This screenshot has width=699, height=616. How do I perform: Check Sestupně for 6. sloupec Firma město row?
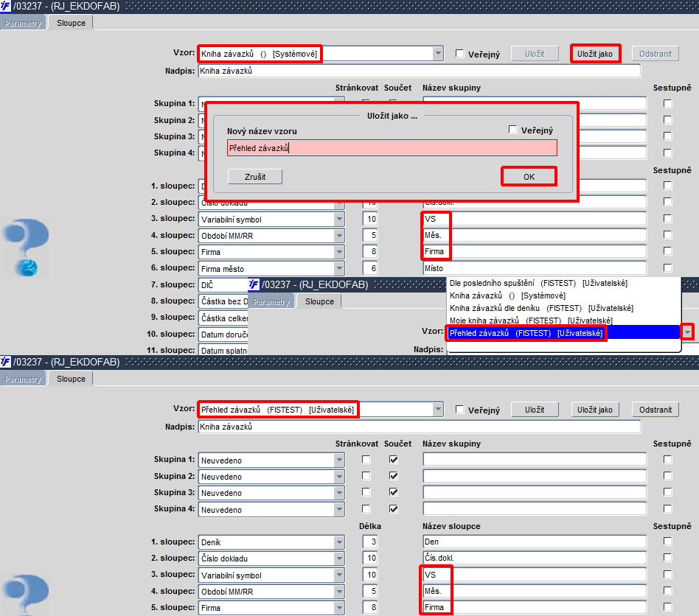point(667,267)
